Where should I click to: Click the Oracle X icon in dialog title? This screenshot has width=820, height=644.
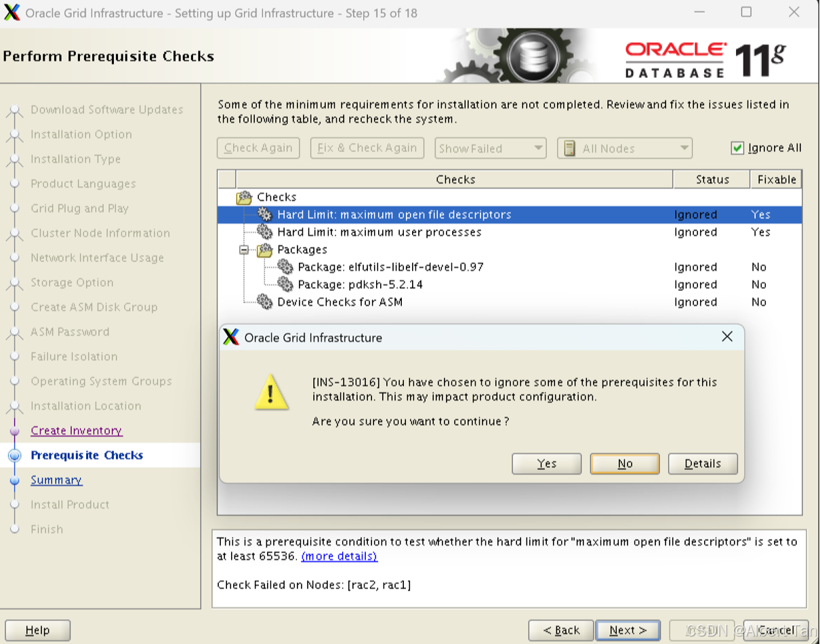pos(231,337)
